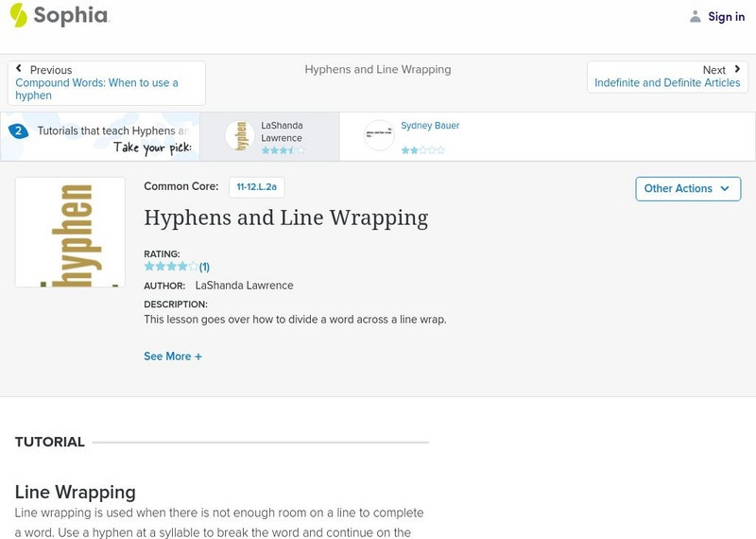Click LaShanda Lawrence's hyphen avatar icon

(240, 136)
